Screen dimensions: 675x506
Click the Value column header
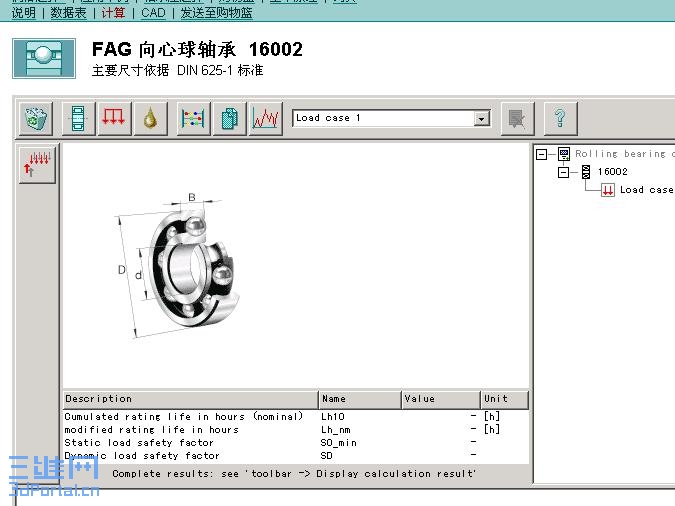pyautogui.click(x=441, y=399)
